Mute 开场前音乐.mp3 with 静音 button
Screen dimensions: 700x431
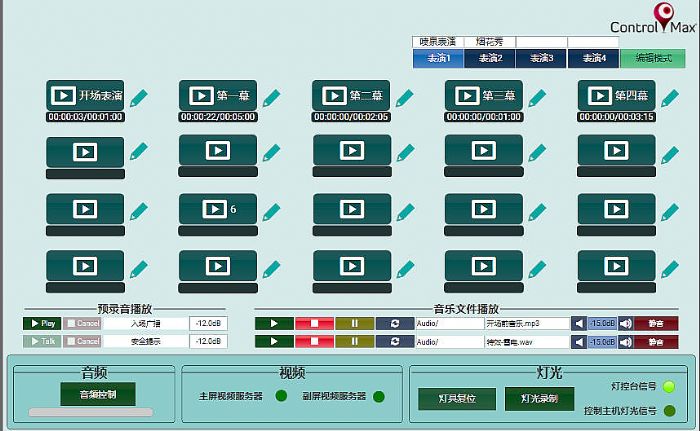click(656, 323)
